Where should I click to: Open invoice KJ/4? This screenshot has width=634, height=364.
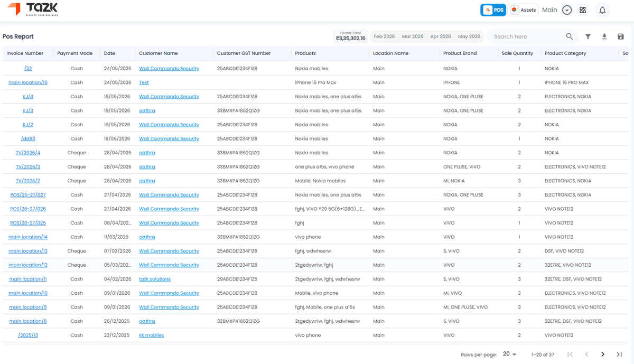click(x=28, y=97)
